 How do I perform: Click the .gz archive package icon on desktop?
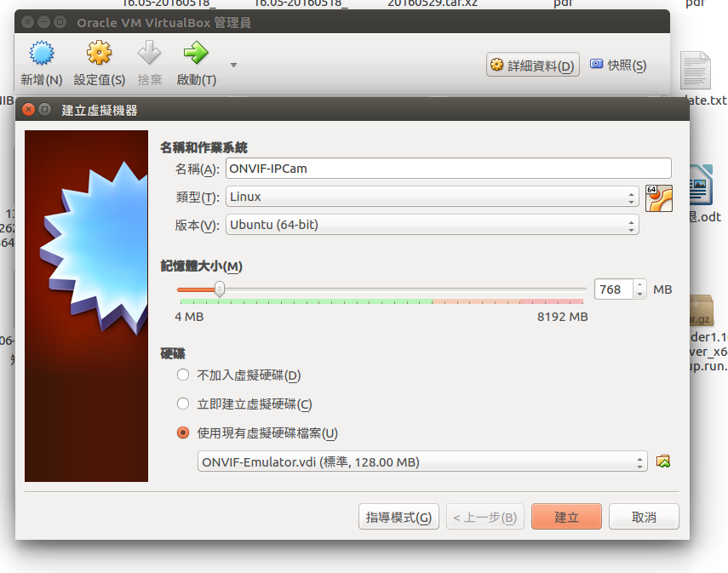(702, 310)
